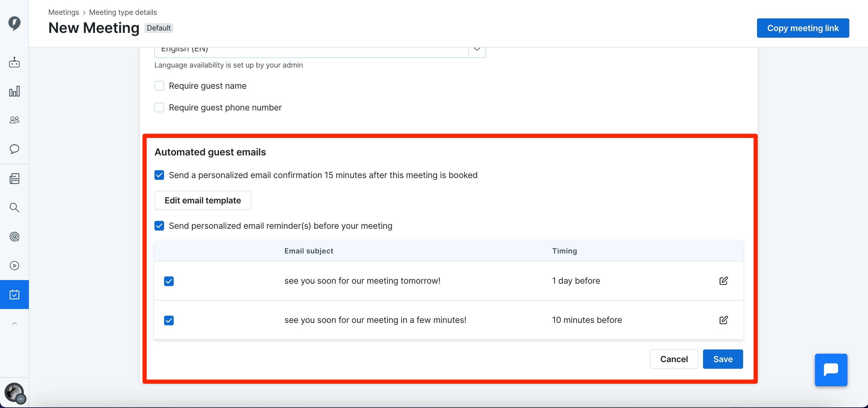Click the '10 minutes before' timing text
Screen dimensions: 868x408
click(586, 320)
